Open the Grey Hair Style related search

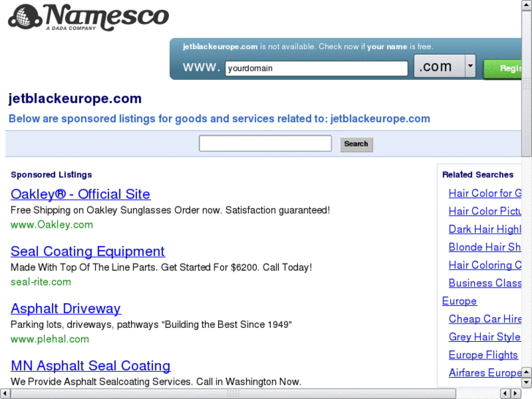(x=485, y=337)
